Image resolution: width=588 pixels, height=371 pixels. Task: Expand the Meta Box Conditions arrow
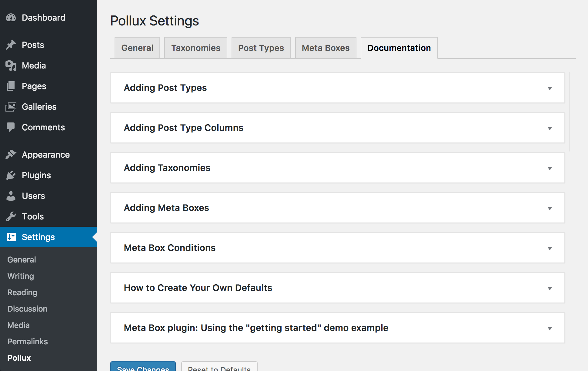pos(550,248)
